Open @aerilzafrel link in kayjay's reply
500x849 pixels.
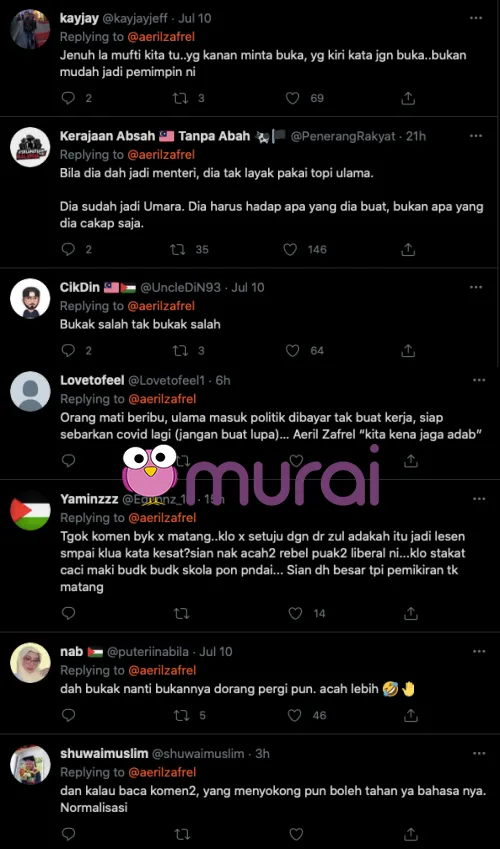(x=161, y=37)
